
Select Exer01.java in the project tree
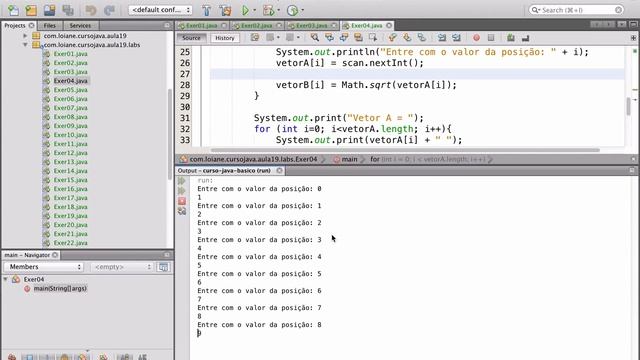click(x=70, y=54)
